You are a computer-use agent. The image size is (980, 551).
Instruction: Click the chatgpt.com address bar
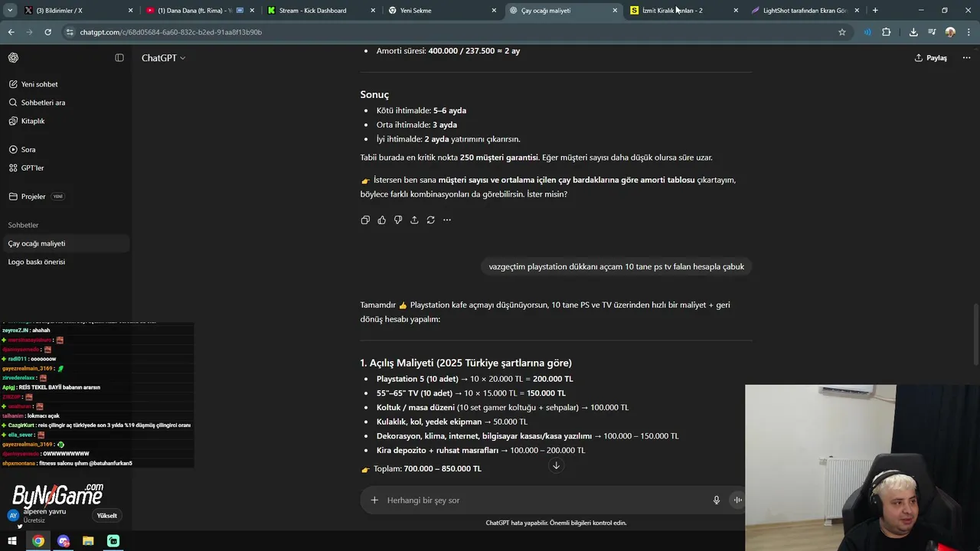(x=452, y=32)
